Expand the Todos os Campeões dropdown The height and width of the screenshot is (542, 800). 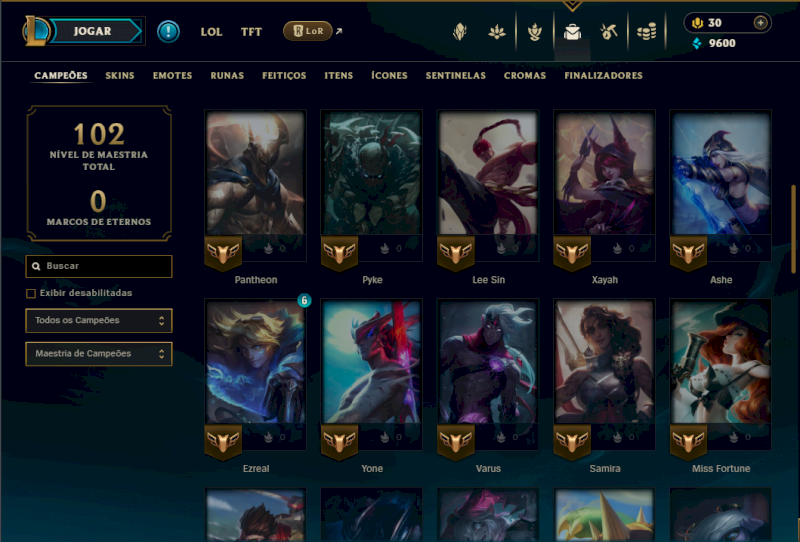coord(99,321)
